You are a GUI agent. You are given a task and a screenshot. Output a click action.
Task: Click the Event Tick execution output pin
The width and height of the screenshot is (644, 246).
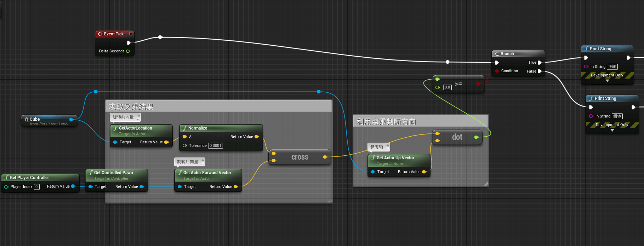pos(129,43)
